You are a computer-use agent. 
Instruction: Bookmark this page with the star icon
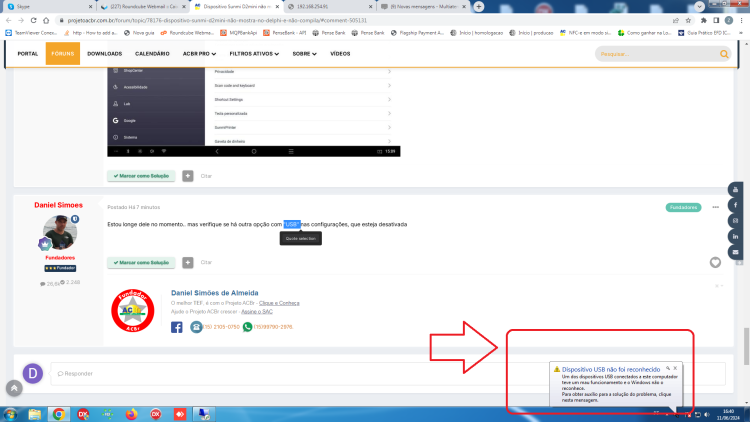tap(688, 21)
